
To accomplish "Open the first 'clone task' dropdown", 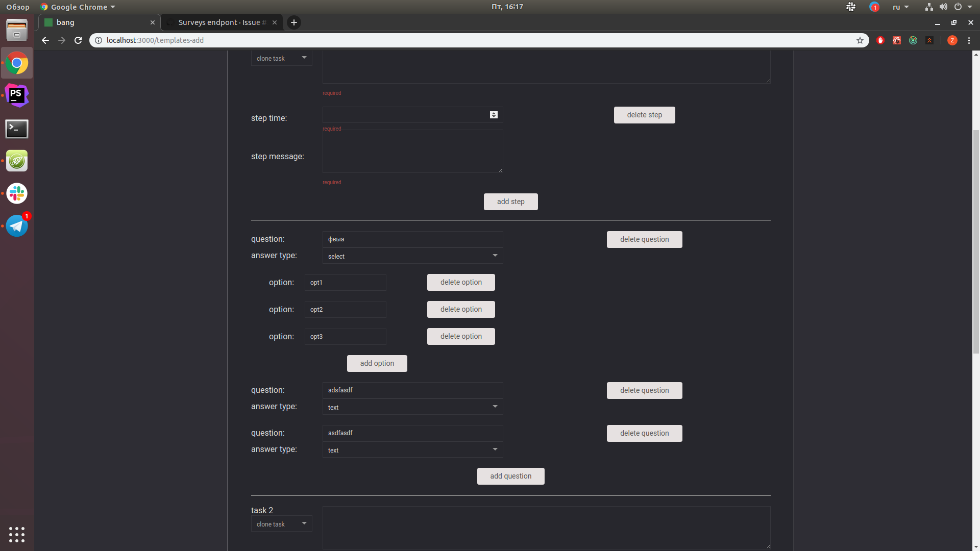I will (281, 58).
